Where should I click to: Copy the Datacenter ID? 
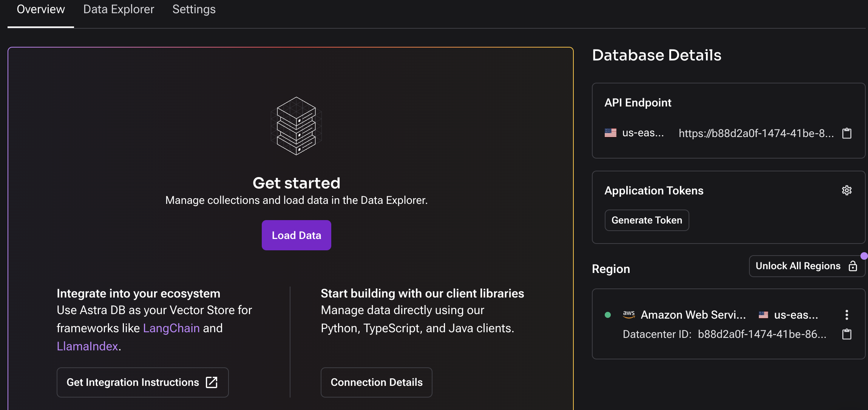coord(846,334)
